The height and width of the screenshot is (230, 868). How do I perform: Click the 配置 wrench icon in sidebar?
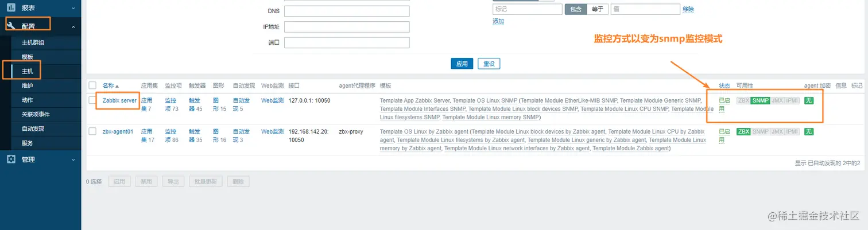click(11, 26)
